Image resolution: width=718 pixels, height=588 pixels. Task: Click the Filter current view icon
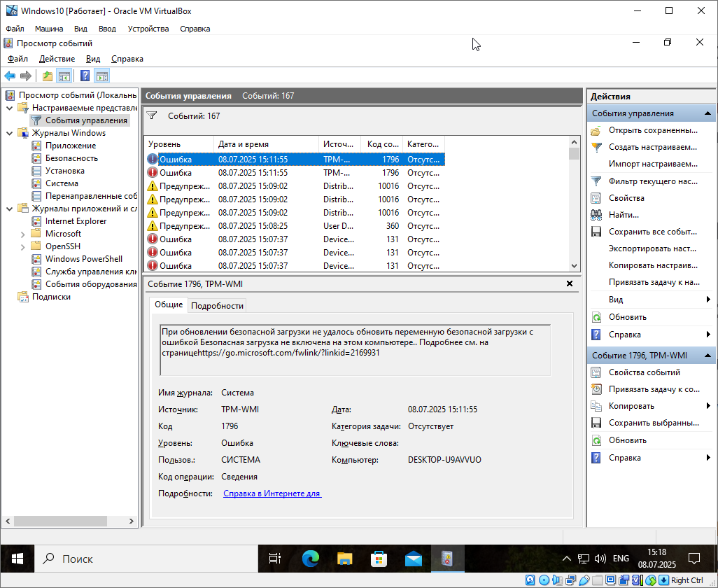596,181
